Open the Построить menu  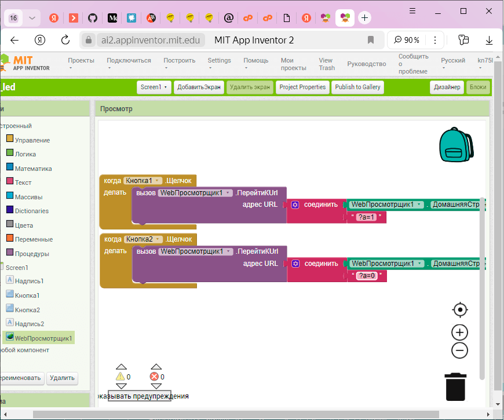pos(179,61)
